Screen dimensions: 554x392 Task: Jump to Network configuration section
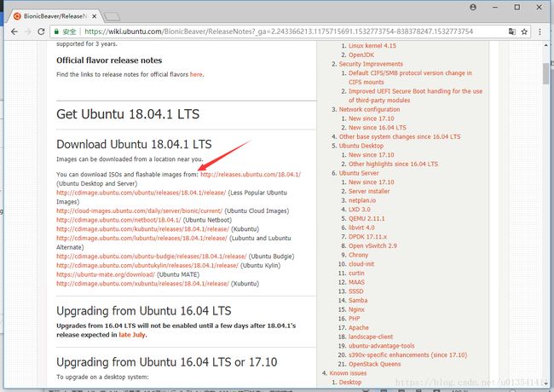coord(369,109)
